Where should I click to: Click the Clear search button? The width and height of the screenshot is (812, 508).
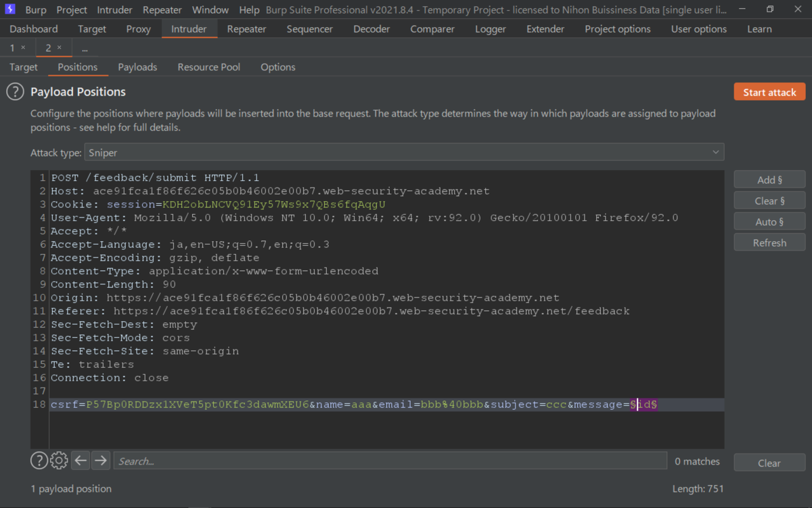(769, 463)
